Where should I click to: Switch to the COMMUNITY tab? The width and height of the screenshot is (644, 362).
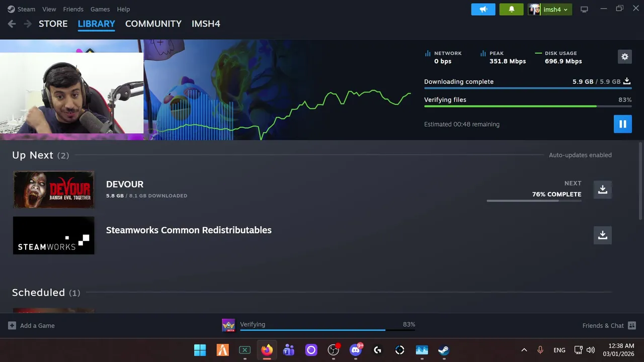[153, 24]
